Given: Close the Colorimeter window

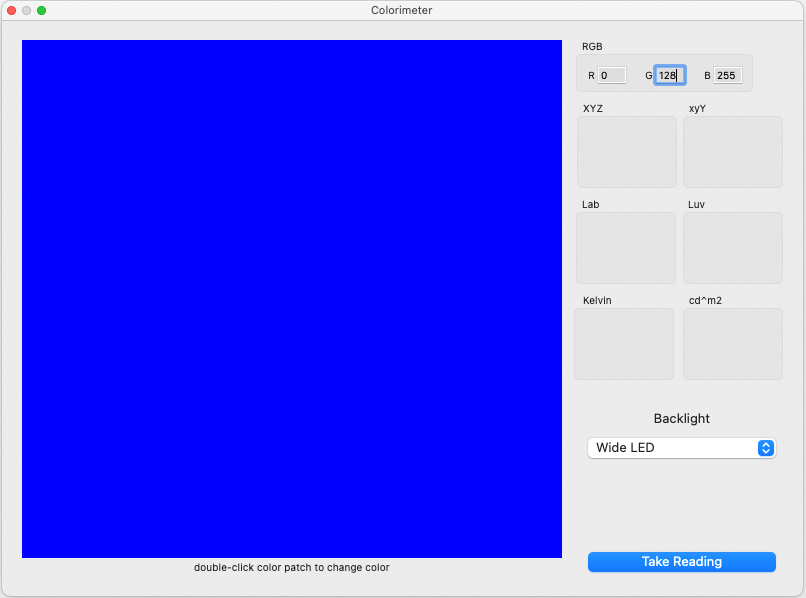Looking at the screenshot, I should (11, 10).
